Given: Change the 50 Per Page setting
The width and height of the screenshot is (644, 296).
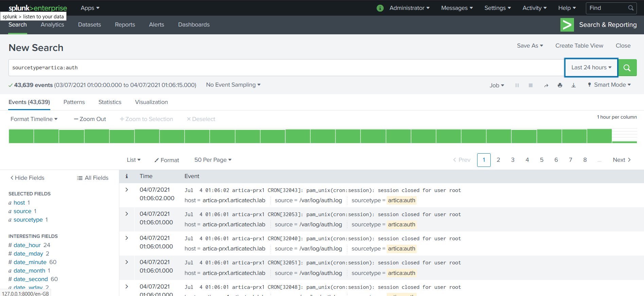Looking at the screenshot, I should [213, 160].
